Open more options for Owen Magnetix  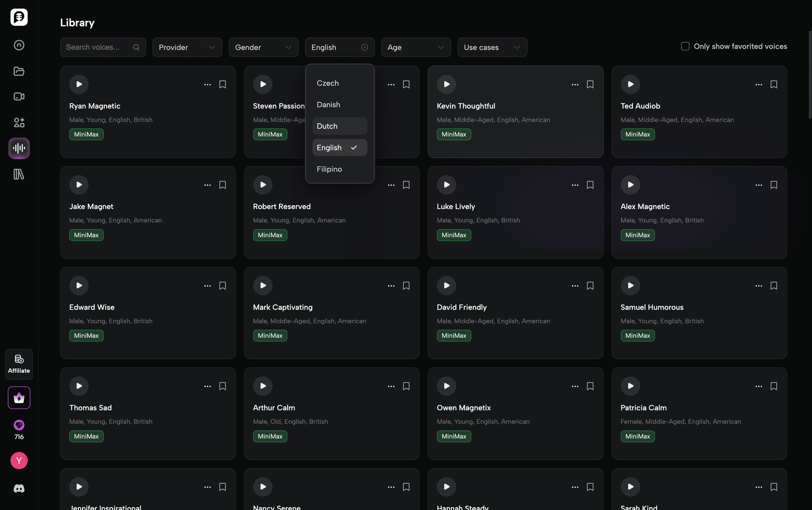pos(575,387)
